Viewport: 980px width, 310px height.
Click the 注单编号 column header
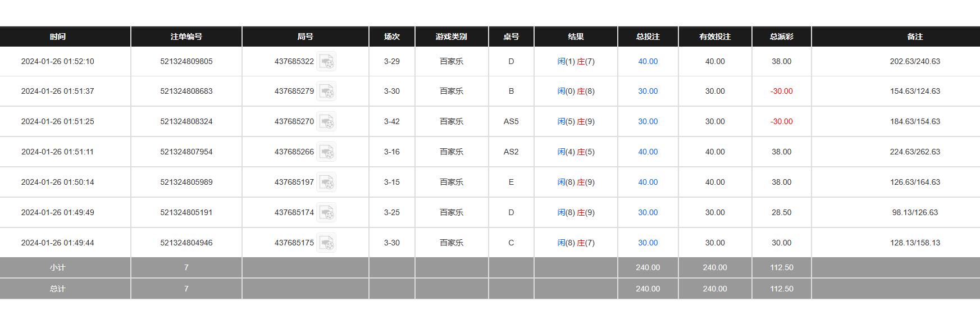click(x=186, y=37)
